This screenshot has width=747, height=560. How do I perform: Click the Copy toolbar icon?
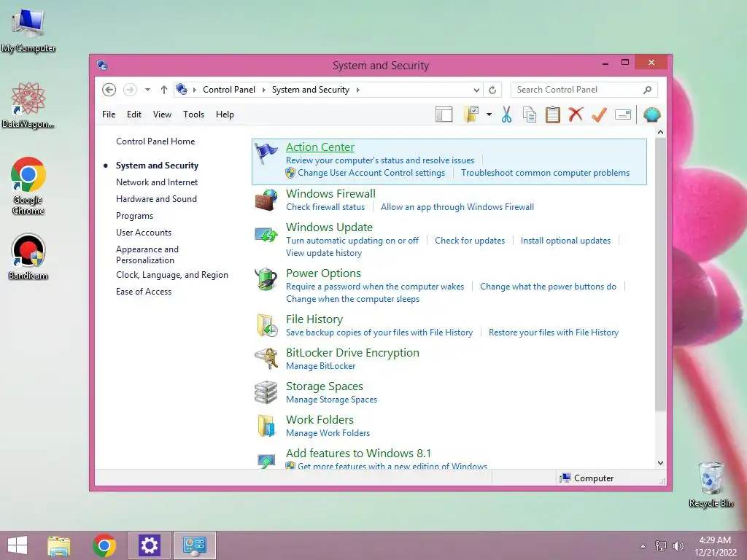point(530,114)
